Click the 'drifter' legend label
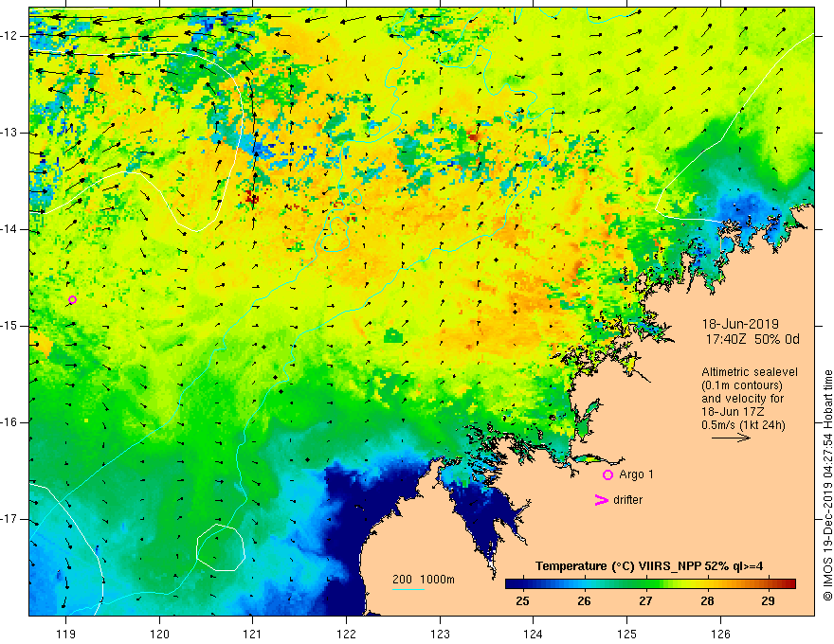The width and height of the screenshot is (834, 644). (627, 500)
